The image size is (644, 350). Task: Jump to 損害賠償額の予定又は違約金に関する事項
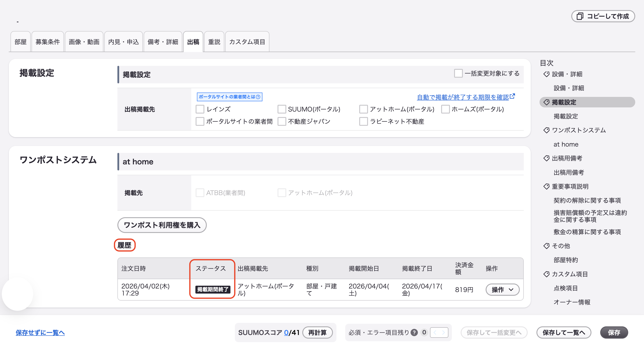(590, 216)
